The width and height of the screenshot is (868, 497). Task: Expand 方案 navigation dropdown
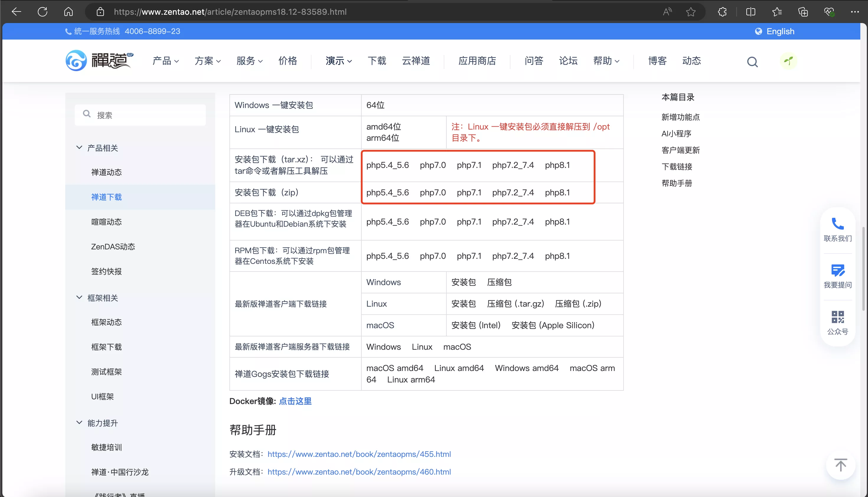[208, 61]
